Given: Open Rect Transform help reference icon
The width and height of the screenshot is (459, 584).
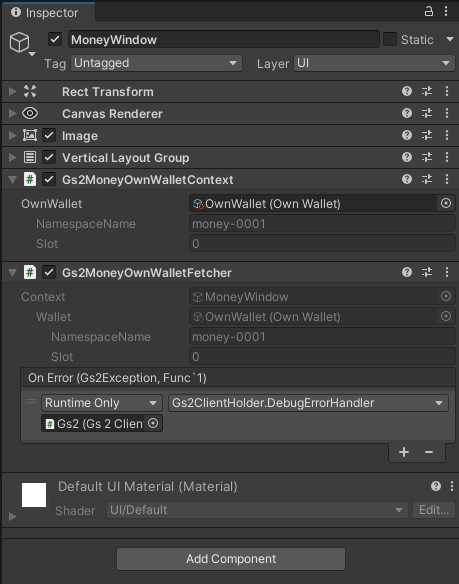Looking at the screenshot, I should point(407,91).
